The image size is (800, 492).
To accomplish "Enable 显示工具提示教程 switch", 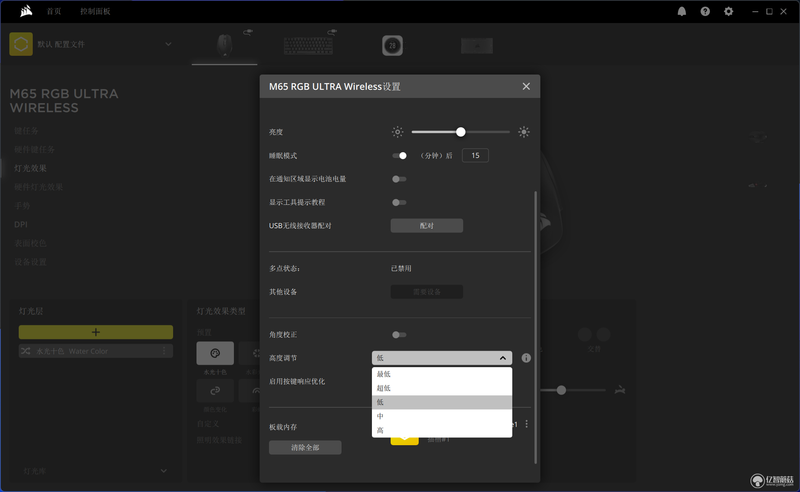I will click(x=399, y=203).
